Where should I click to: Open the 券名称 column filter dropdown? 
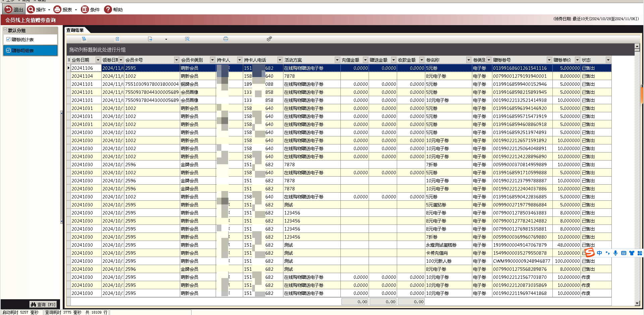(469, 60)
